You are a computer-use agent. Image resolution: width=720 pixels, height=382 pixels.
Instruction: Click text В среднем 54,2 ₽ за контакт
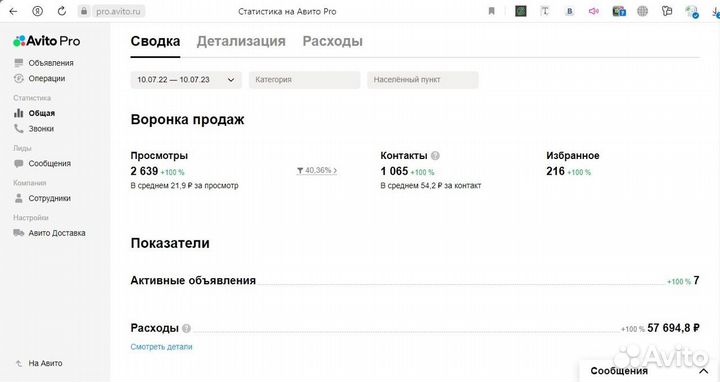[431, 185]
